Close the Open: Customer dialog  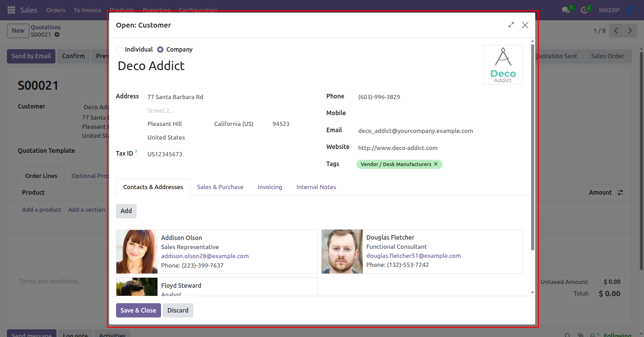[x=525, y=25]
